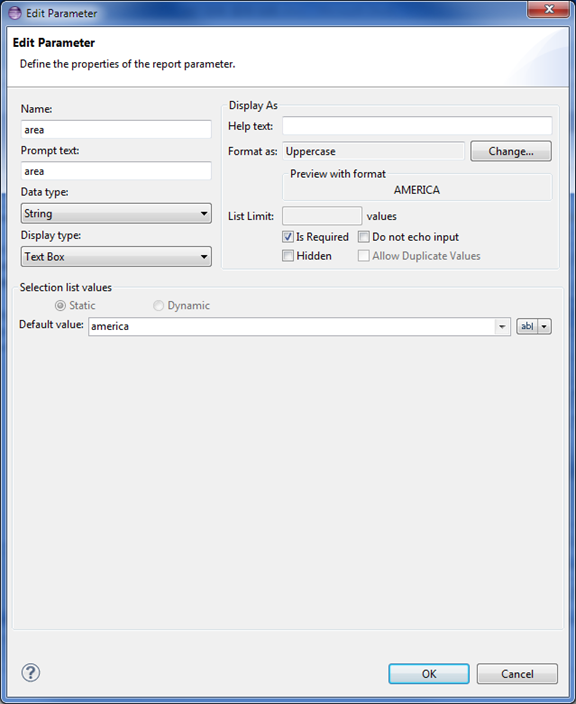Enable Do not echo input

364,237
